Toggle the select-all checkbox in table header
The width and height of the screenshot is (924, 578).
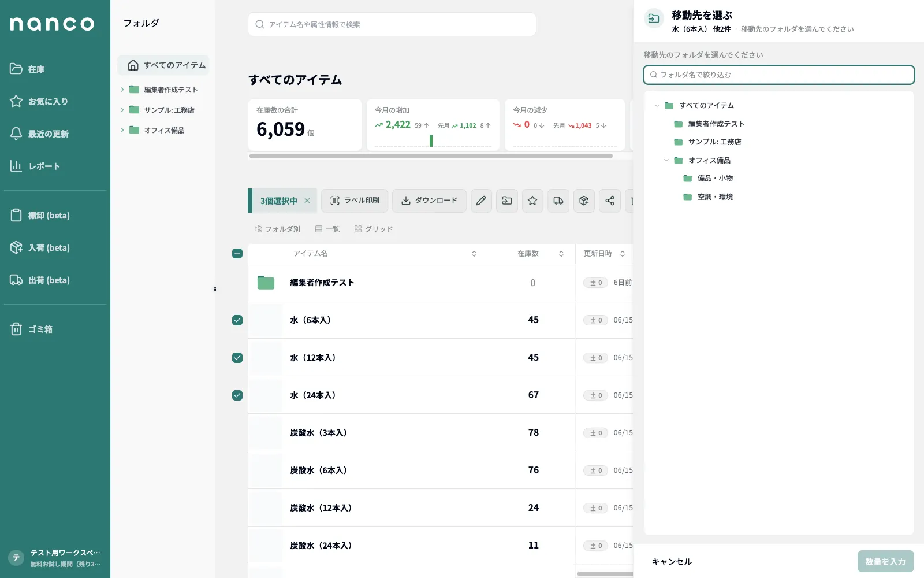tap(237, 253)
